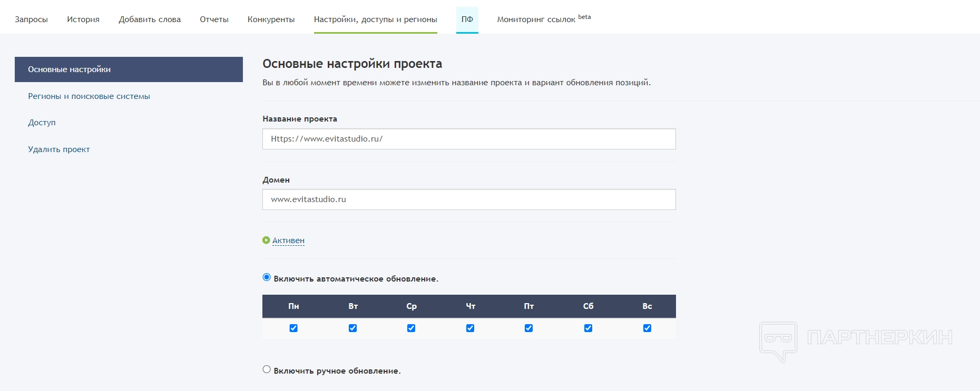Click the Вс column header
980x391 pixels.
(x=647, y=306)
